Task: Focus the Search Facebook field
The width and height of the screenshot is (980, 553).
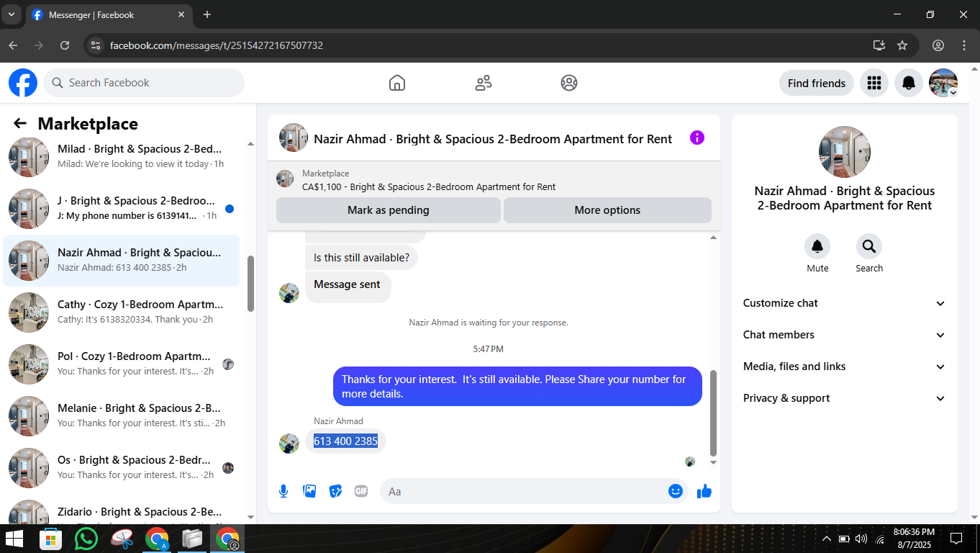Action: 144,83
